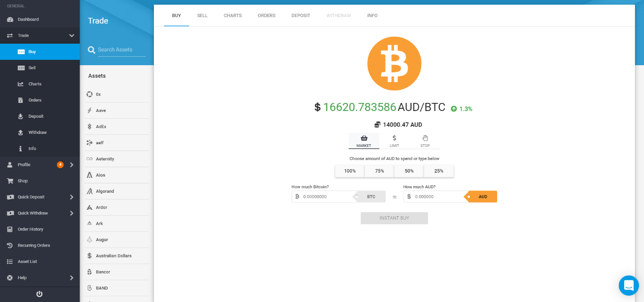Select the Bancor asset
The image size is (644, 302).
coord(117,272)
